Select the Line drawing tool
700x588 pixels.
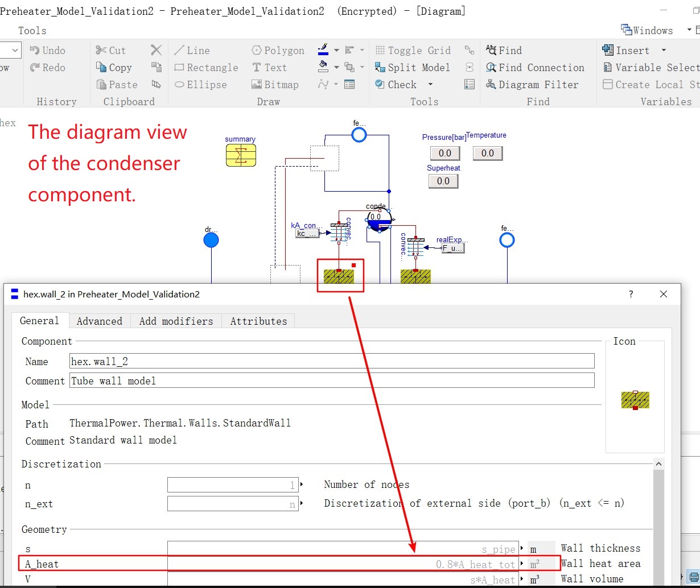click(x=191, y=51)
